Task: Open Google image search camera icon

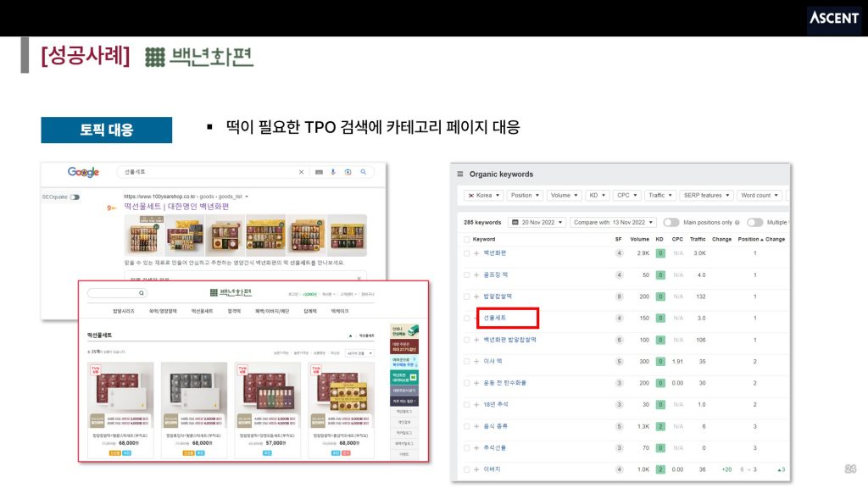Action: pos(348,172)
